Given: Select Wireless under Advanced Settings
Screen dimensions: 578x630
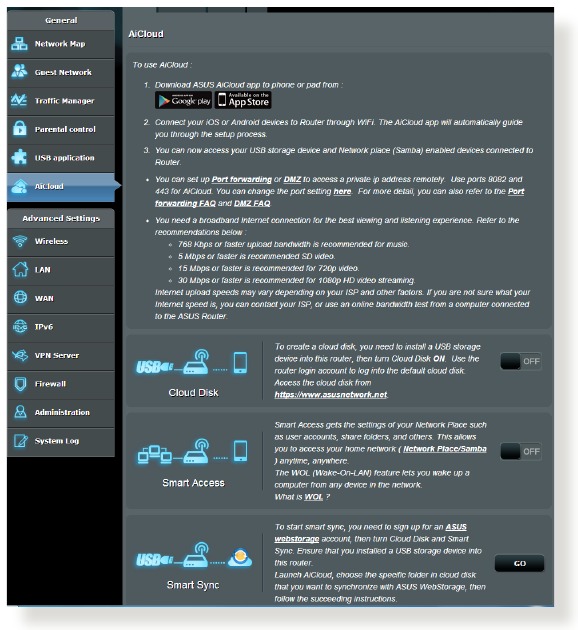Looking at the screenshot, I should pos(61,241).
